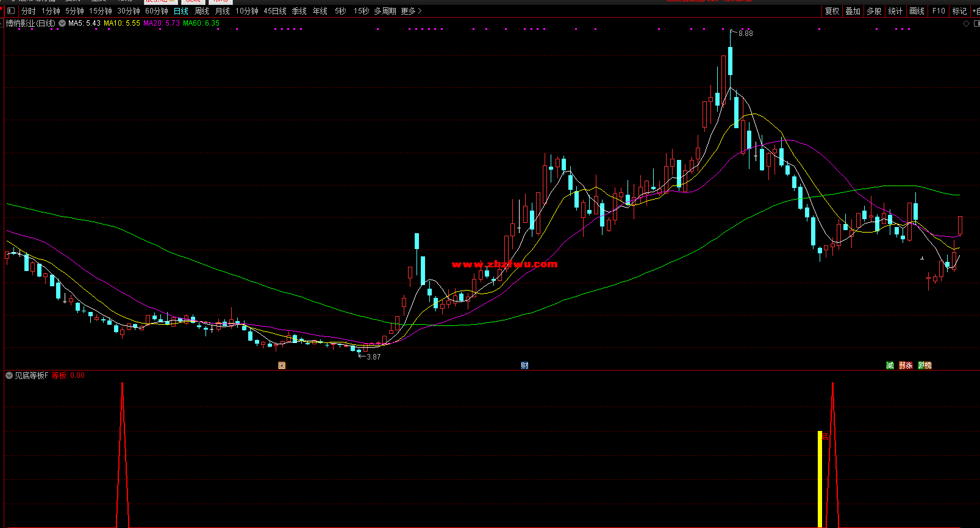The width and height of the screenshot is (980, 528).
Task: Click the MA10: 5.55 indicator value
Action: point(122,23)
